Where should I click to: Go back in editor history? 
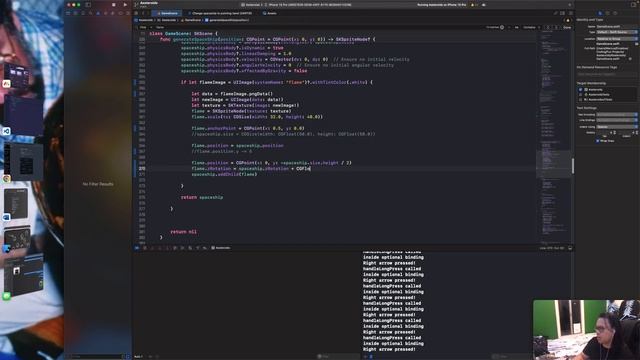143,13
